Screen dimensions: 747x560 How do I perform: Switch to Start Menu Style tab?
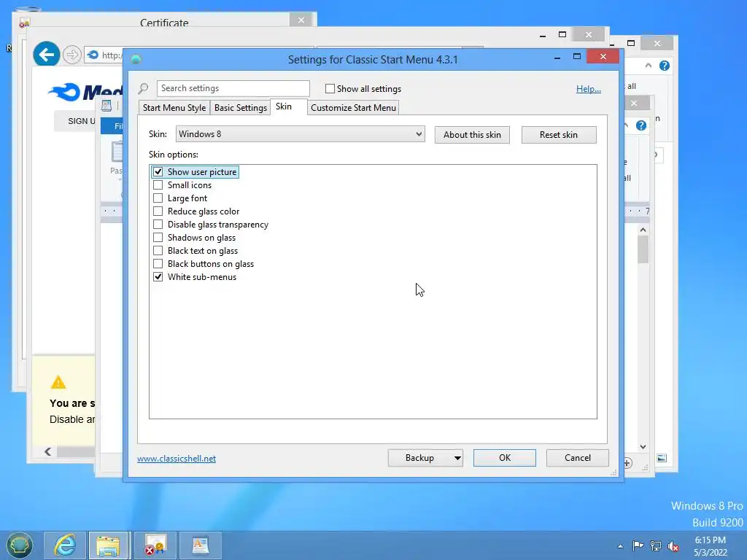coord(174,108)
